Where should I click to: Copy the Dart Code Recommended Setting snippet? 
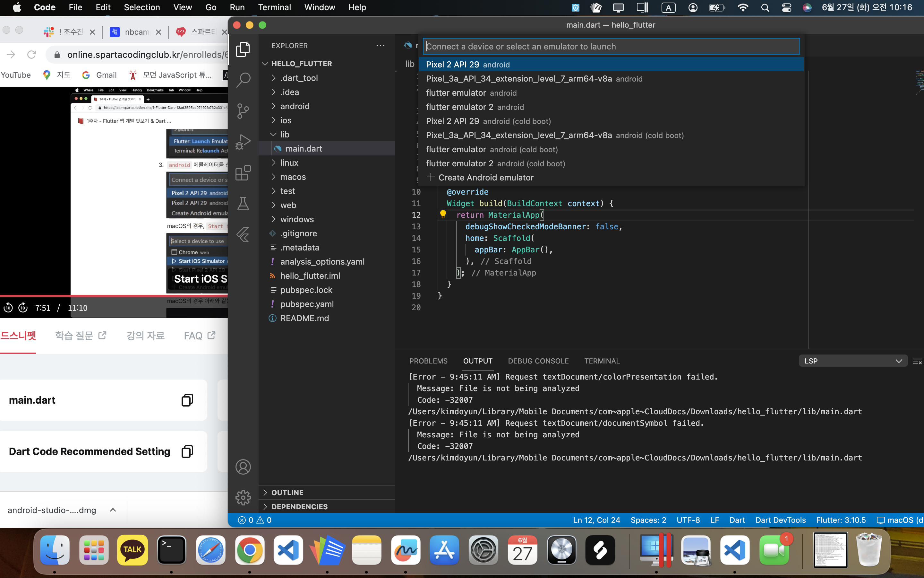(x=187, y=451)
